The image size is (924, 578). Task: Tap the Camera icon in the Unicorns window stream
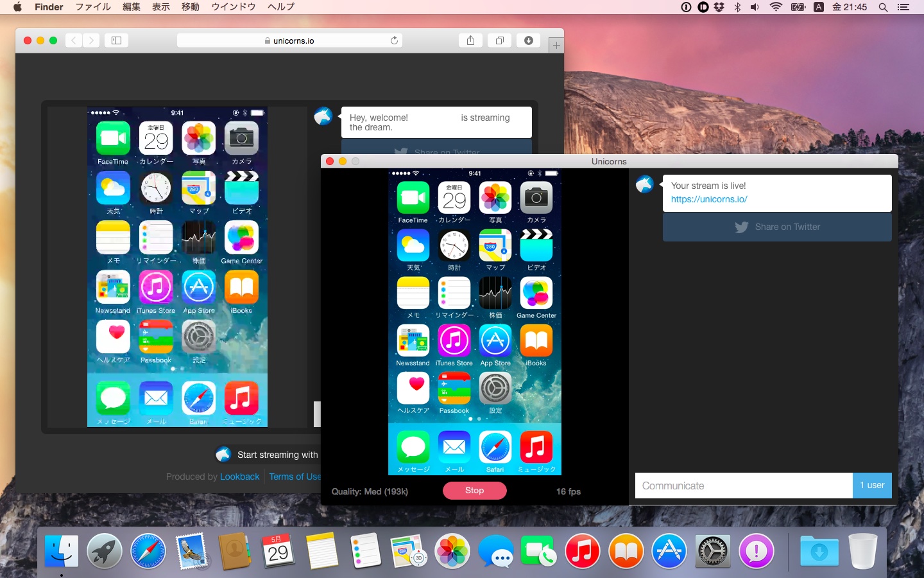[x=536, y=198]
